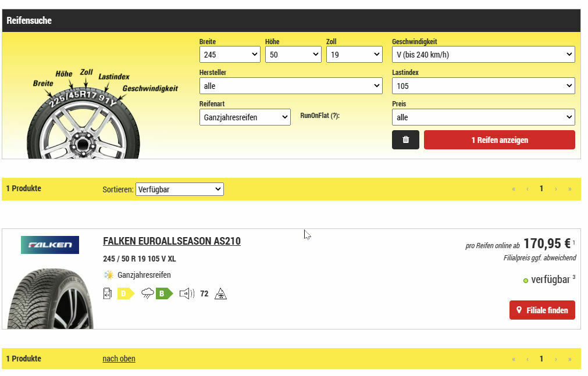The height and width of the screenshot is (376, 588).
Task: Select the Geschwindigkeit speed rating dropdown
Action: pyautogui.click(x=483, y=55)
